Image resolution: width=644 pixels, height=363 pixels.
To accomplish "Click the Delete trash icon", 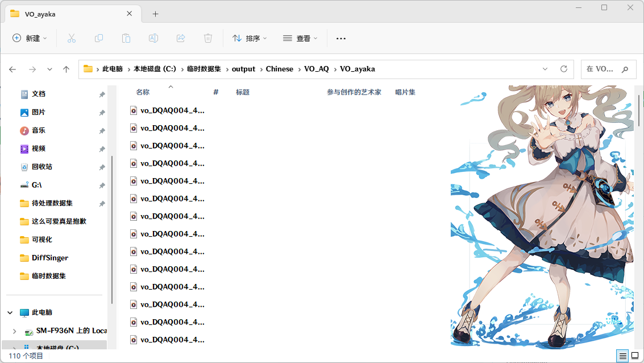I will 207,38.
